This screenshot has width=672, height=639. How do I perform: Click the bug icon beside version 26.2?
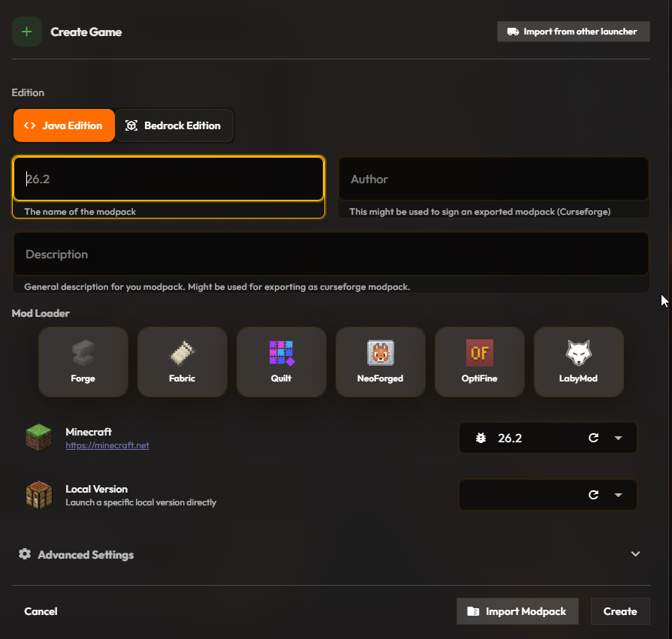coord(481,438)
